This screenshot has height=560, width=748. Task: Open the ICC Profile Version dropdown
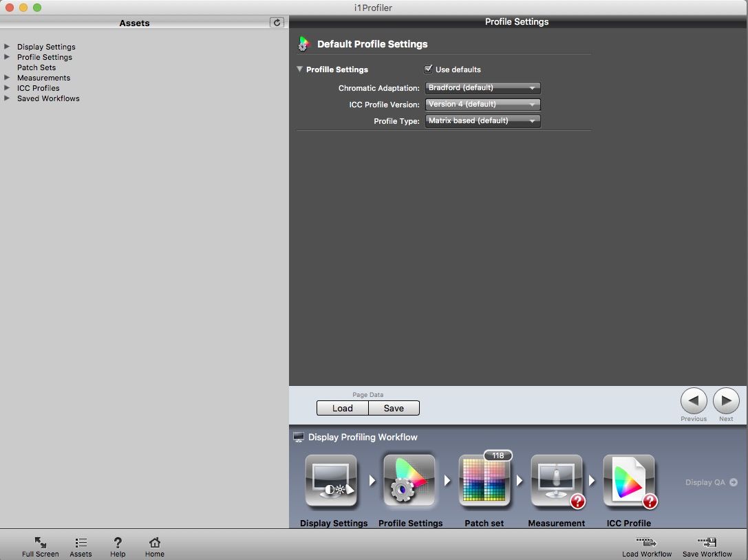(x=483, y=104)
